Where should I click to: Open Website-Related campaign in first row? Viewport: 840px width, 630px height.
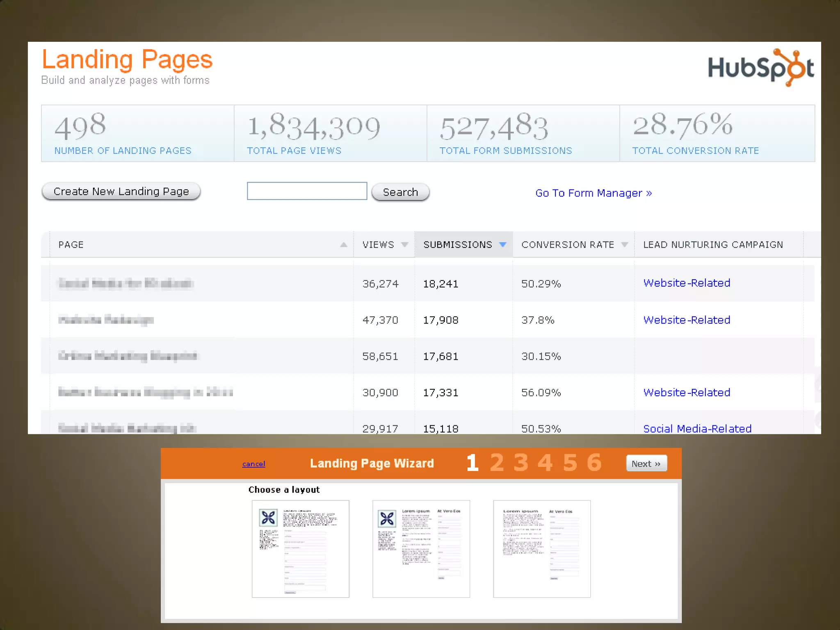pos(686,283)
